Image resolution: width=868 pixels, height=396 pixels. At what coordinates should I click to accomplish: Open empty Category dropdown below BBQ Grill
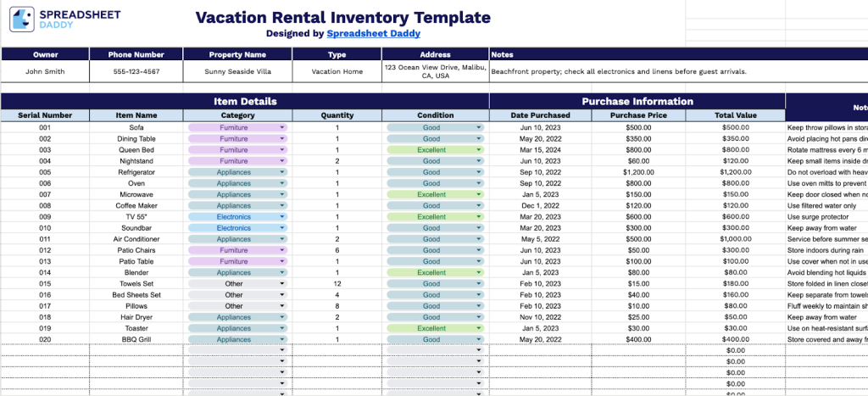click(281, 350)
